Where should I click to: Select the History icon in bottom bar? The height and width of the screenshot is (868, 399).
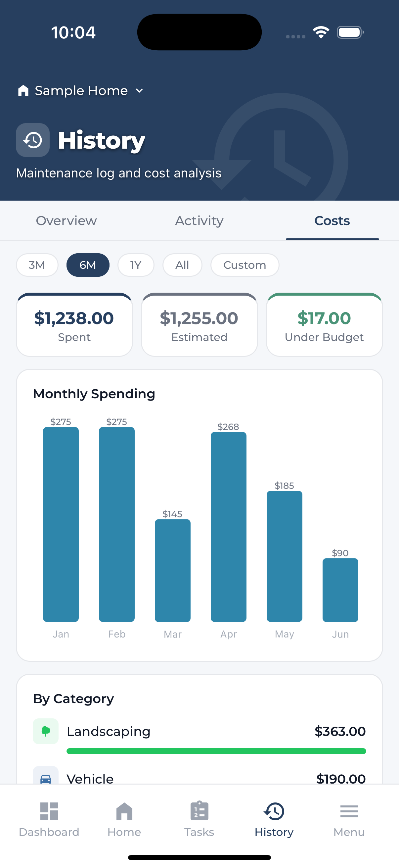pos(274,811)
